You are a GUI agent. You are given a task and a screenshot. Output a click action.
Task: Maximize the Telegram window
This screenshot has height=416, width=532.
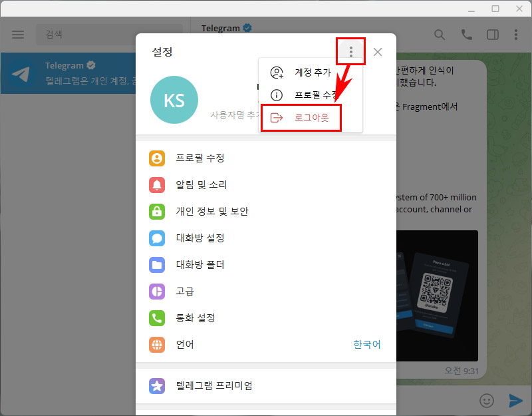point(495,9)
